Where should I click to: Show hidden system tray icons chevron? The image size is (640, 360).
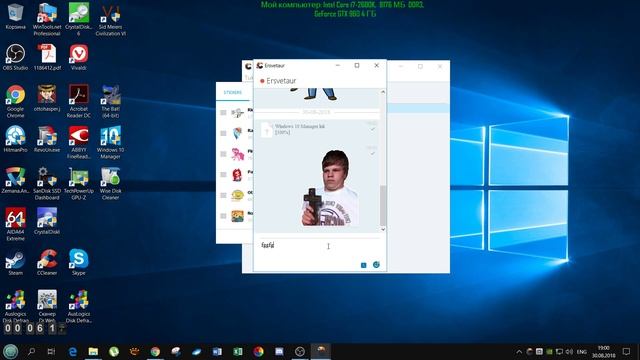pos(519,351)
